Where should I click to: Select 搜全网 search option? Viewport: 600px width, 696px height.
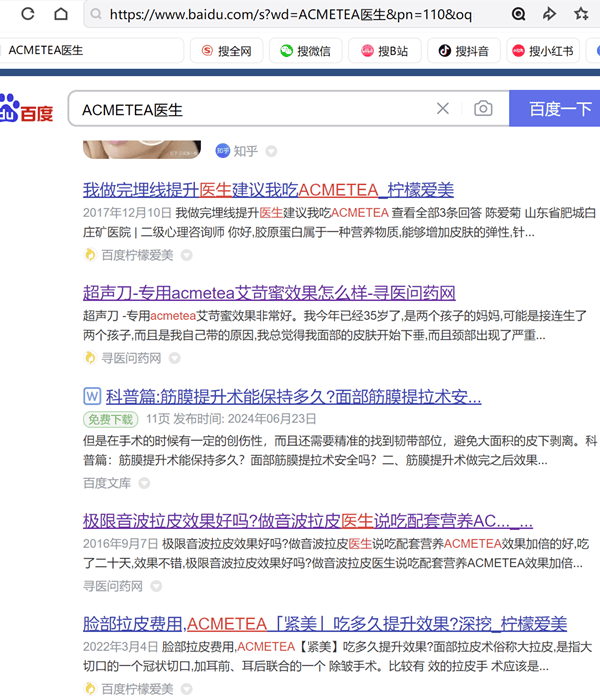pyautogui.click(x=226, y=51)
